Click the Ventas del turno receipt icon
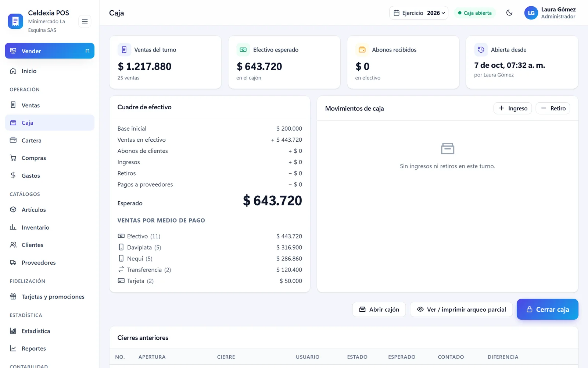This screenshot has height=368, width=588. (x=124, y=50)
